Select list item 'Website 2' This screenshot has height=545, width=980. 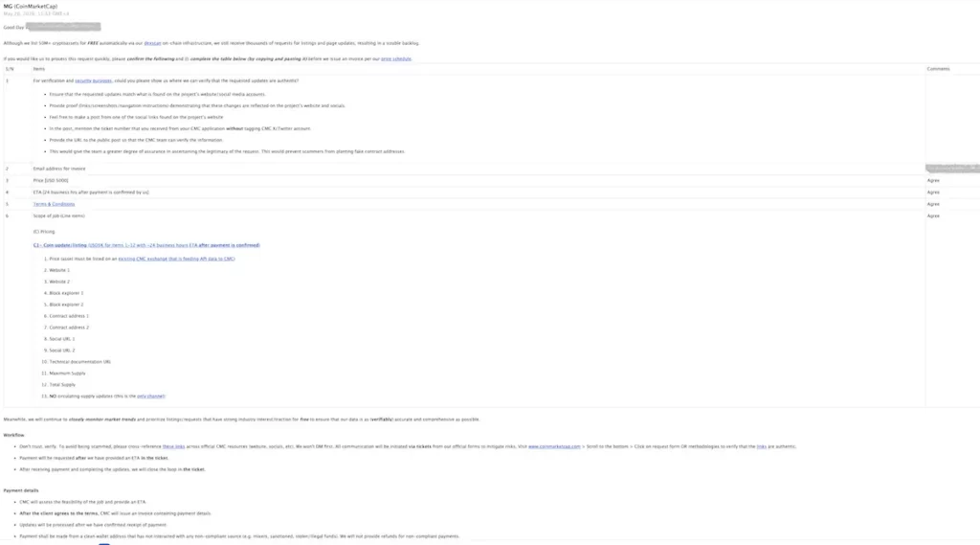pyautogui.click(x=59, y=282)
